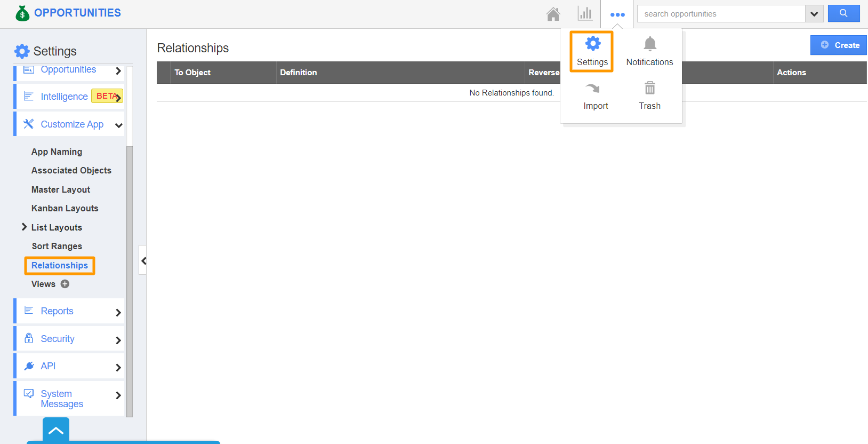Open Settings from the popup menu
Image resolution: width=868 pixels, height=444 pixels.
point(592,51)
